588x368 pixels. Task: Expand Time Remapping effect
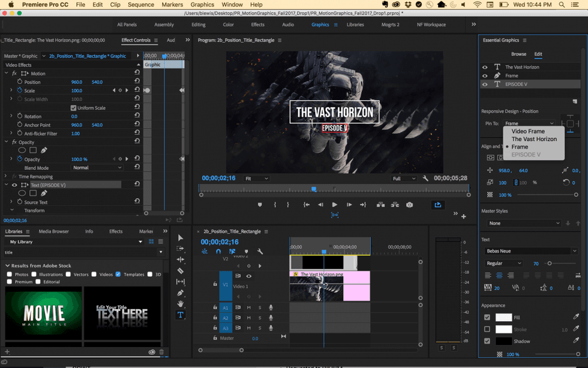[x=5, y=176]
